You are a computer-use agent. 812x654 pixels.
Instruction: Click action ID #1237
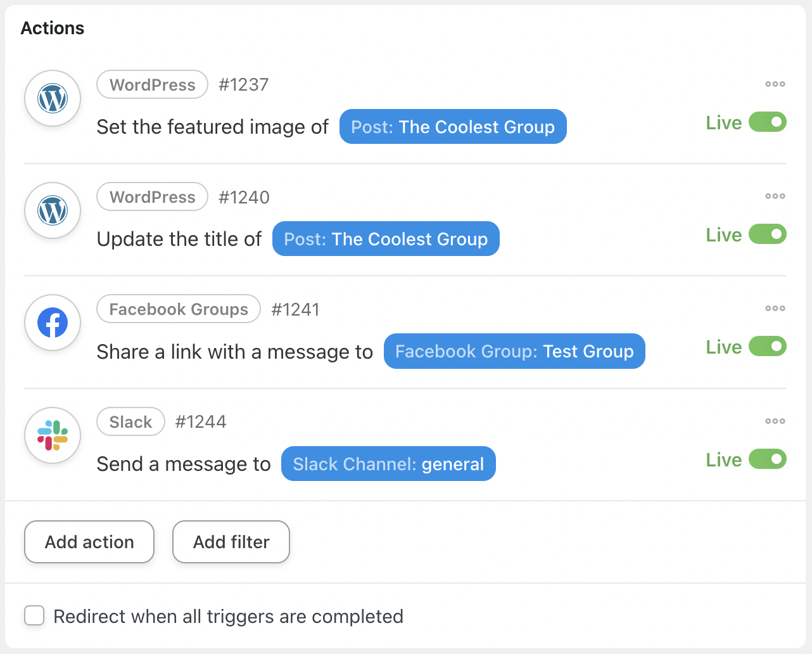click(x=244, y=84)
